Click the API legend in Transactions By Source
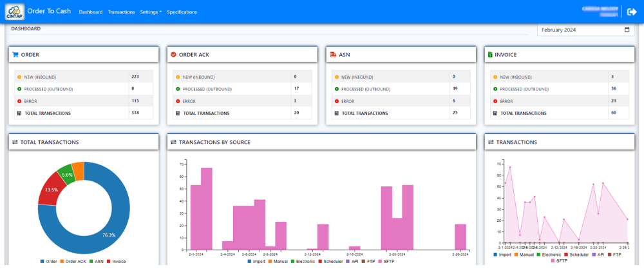Viewport: 644px width, 276px height. point(352,261)
